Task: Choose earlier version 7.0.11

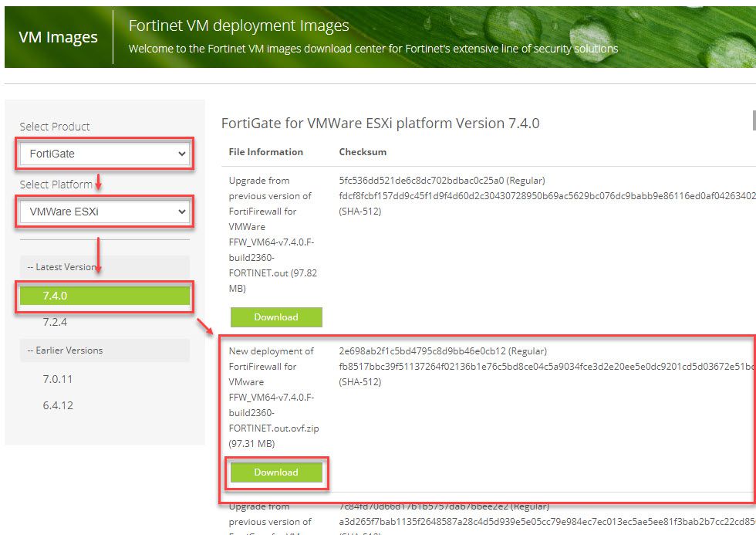Action: pos(57,379)
